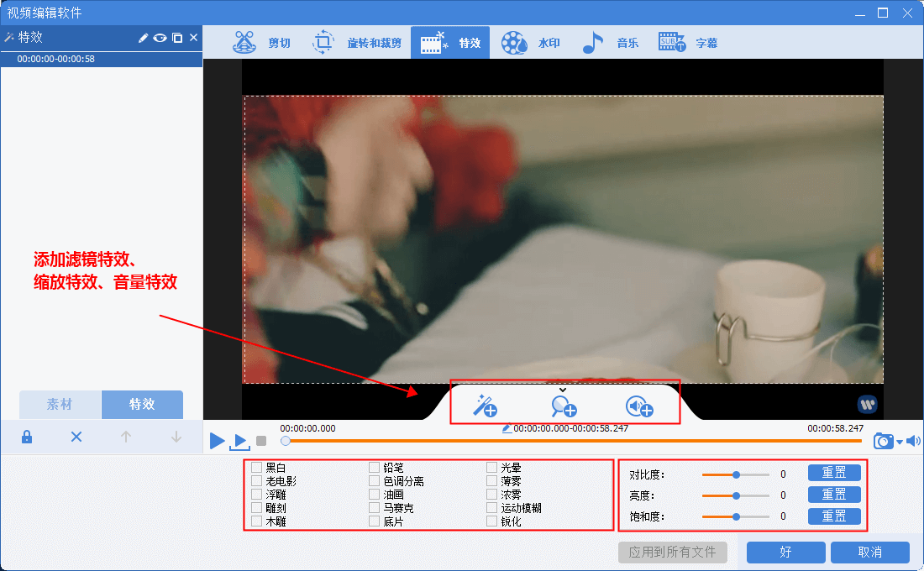The height and width of the screenshot is (571, 924).
Task: Adjust the 对比度 contrast slider
Action: (x=736, y=474)
